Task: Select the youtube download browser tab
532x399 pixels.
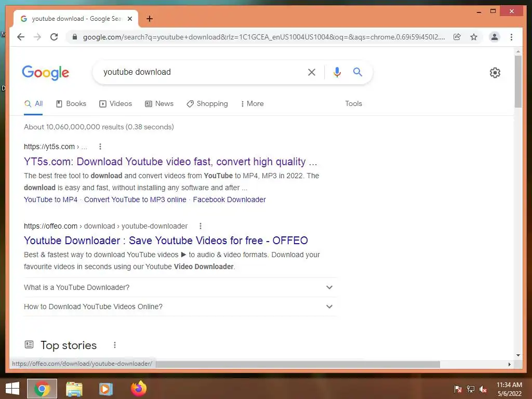Action: 76,19
